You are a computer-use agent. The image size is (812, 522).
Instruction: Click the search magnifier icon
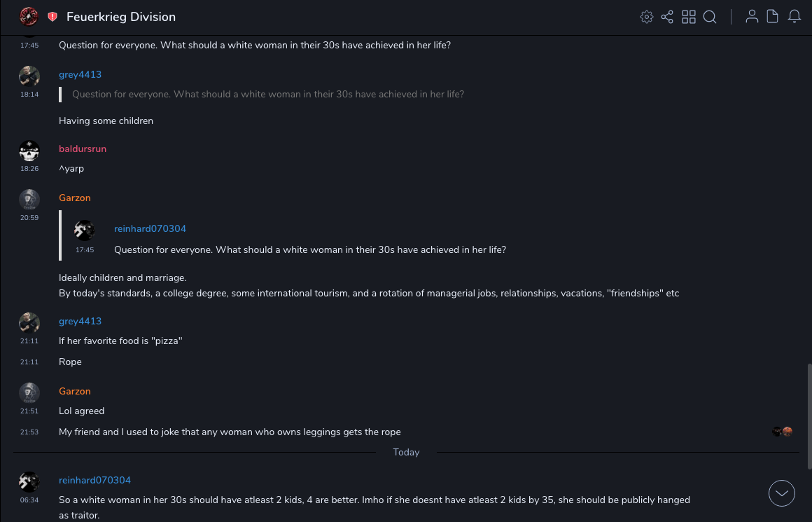click(710, 17)
